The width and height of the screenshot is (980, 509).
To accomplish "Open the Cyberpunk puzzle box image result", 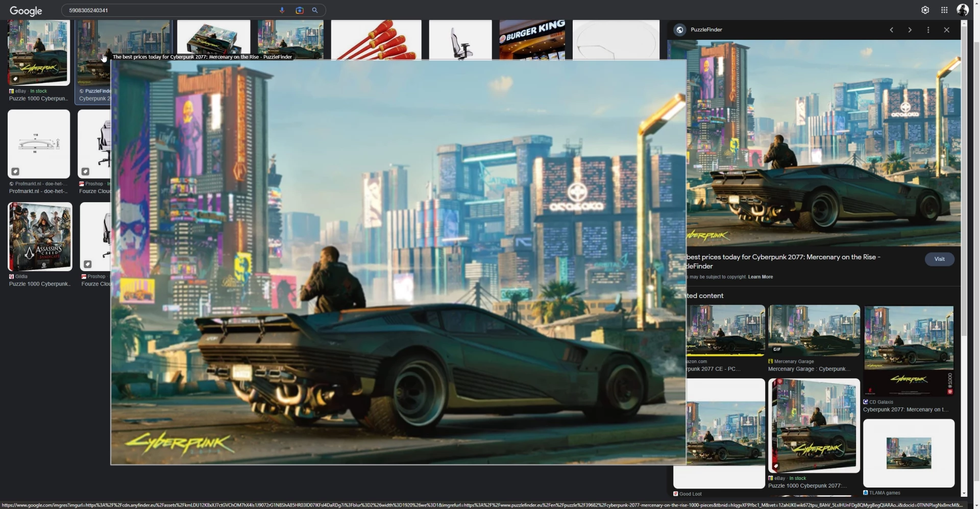I will click(213, 40).
